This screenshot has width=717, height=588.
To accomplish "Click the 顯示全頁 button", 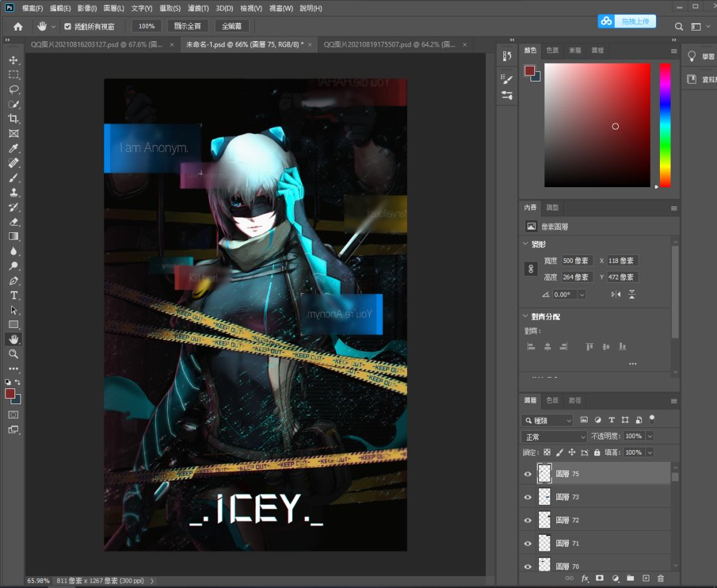I will (x=187, y=26).
